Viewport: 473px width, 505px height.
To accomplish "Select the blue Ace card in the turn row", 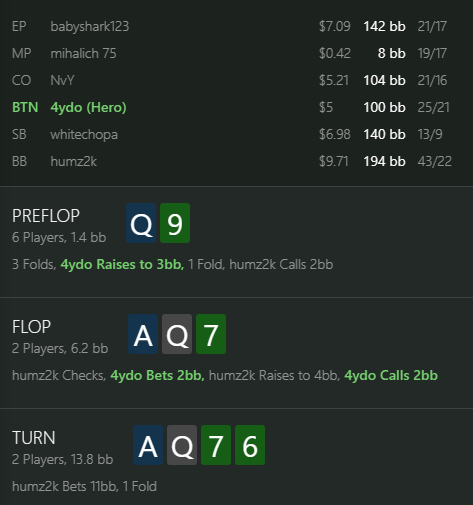I will [x=148, y=445].
